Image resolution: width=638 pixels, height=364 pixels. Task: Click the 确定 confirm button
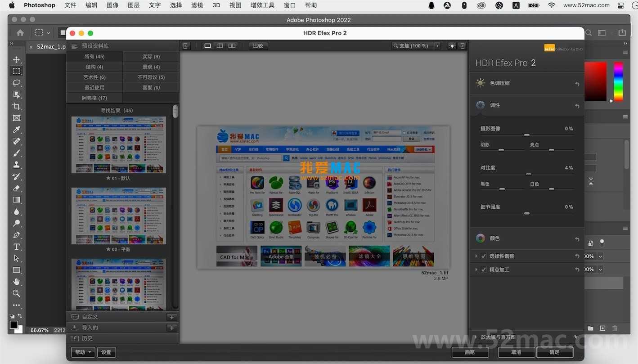555,352
